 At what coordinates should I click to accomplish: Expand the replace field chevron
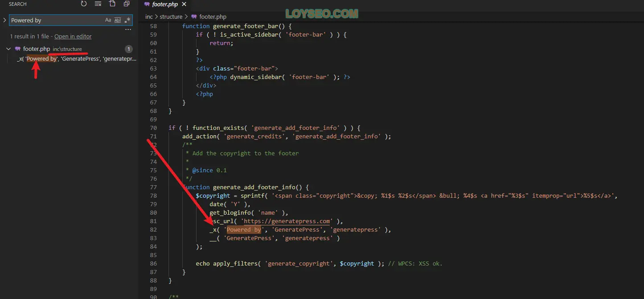pyautogui.click(x=4, y=20)
